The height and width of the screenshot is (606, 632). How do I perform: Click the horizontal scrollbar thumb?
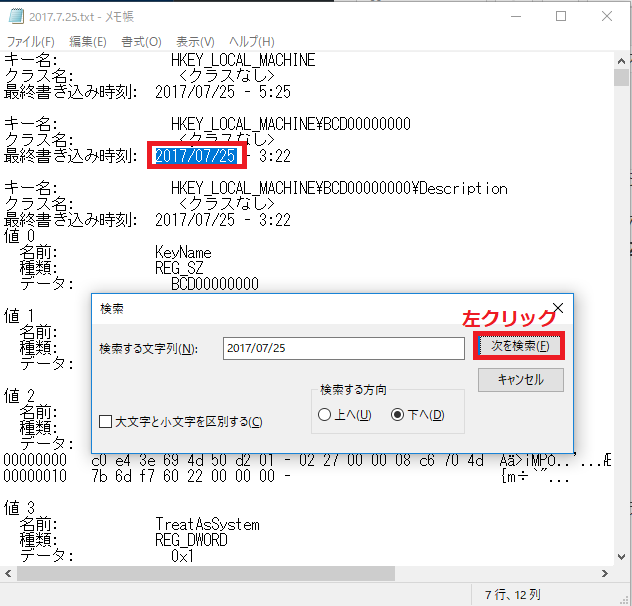click(206, 573)
